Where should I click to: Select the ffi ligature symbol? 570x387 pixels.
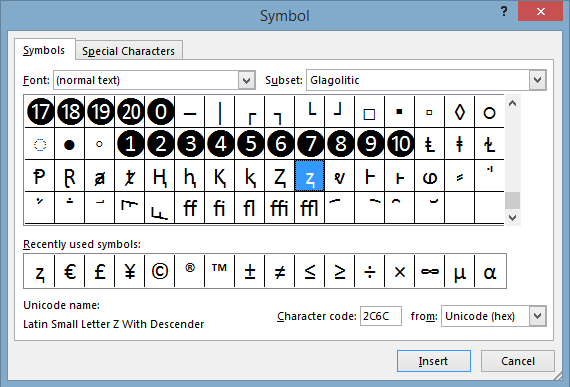coord(280,208)
